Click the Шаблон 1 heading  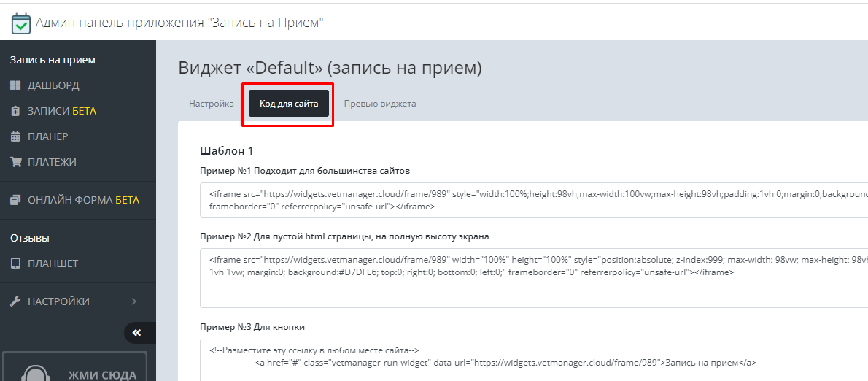click(x=226, y=150)
